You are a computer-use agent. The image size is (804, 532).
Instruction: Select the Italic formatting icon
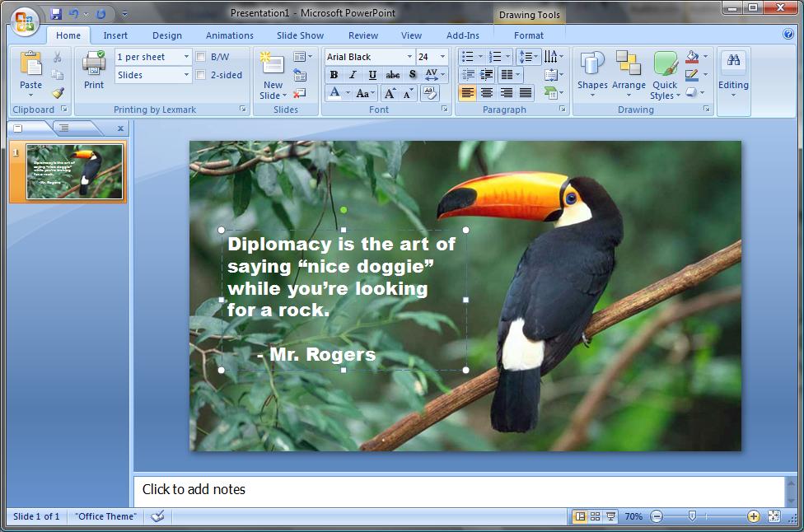(x=352, y=75)
